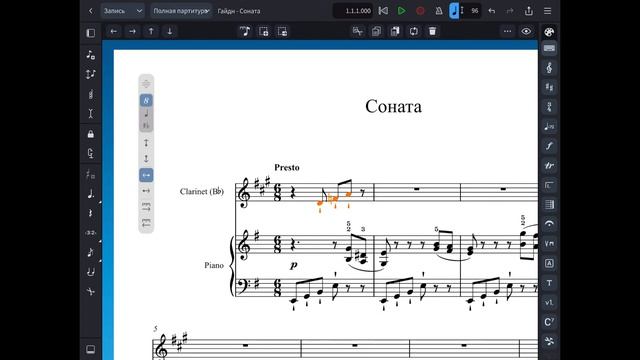Open the Ornaments panel (tr icon)
Screen dimensions: 640x360
tap(549, 166)
